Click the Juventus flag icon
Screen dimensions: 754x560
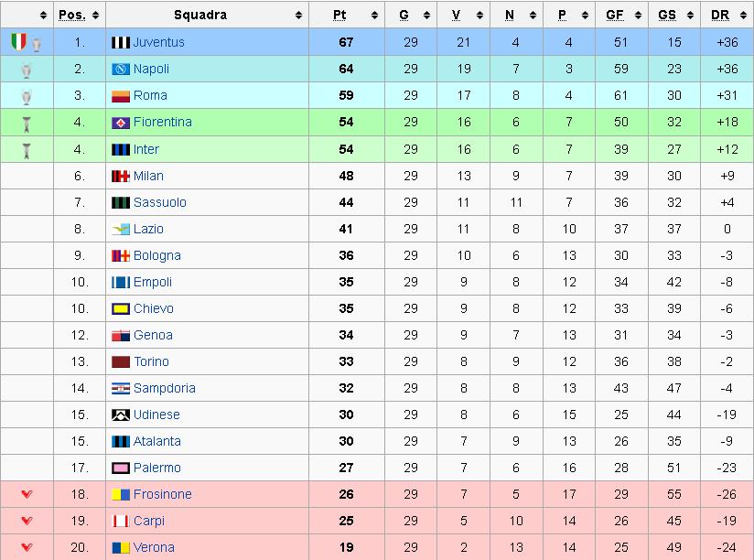(x=121, y=42)
